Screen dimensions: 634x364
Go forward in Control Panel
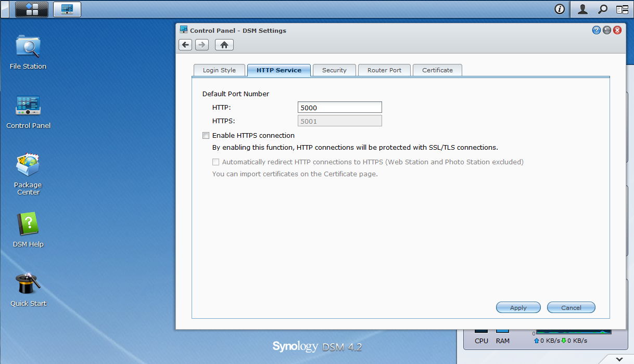(x=202, y=45)
